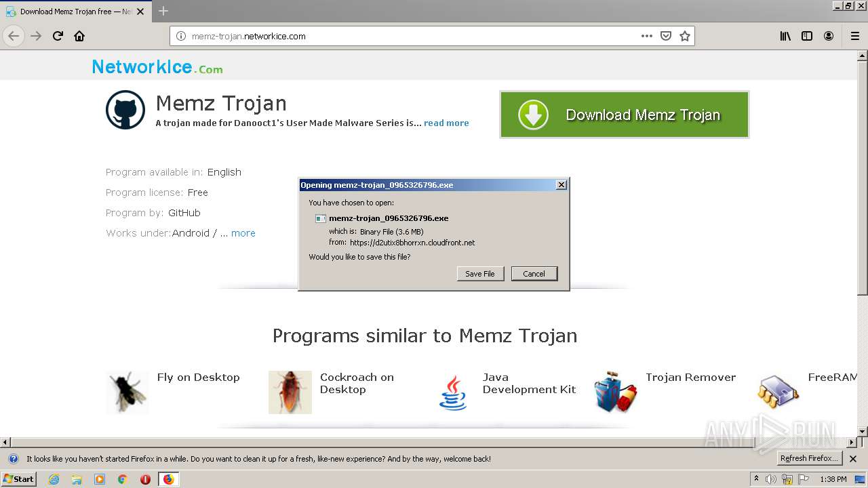
Task: Dismiss the Firefox refresh notification bar
Action: click(x=853, y=459)
